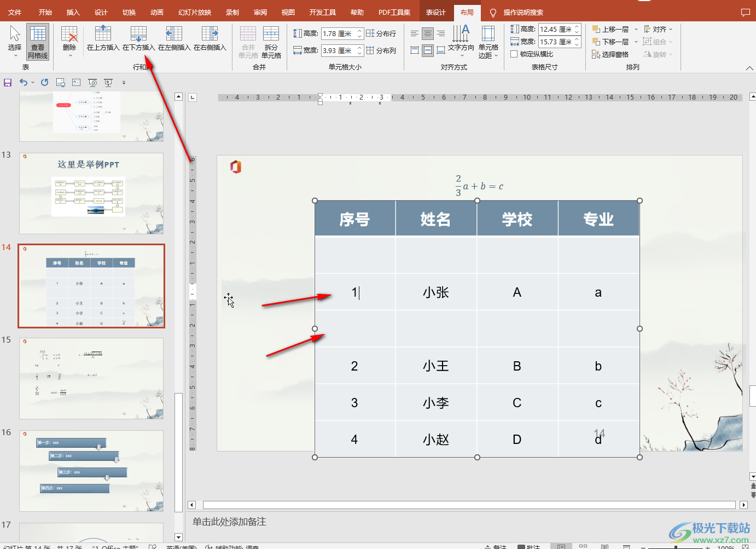
Task: Expand Send Backward dropdown arrow
Action: point(636,42)
